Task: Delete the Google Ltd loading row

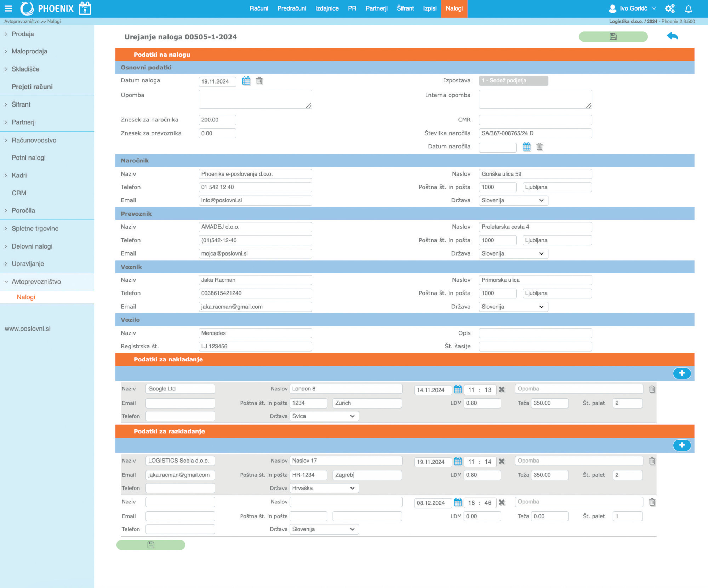Action: click(x=652, y=389)
